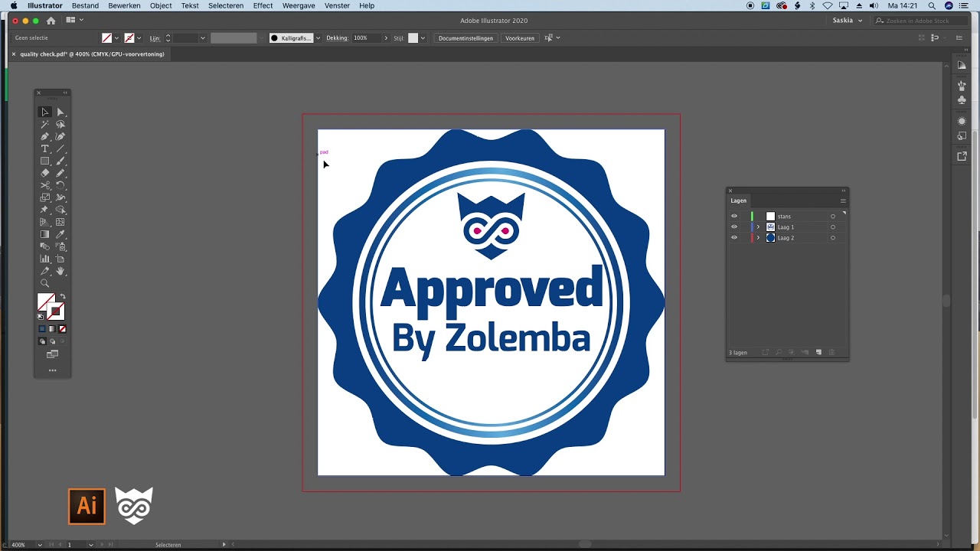Set color mode to solid Color
This screenshot has height=551, width=980.
(x=43, y=329)
